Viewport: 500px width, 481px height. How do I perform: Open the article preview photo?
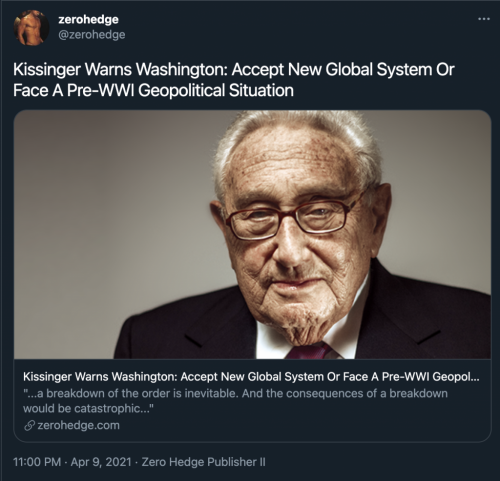(x=252, y=235)
